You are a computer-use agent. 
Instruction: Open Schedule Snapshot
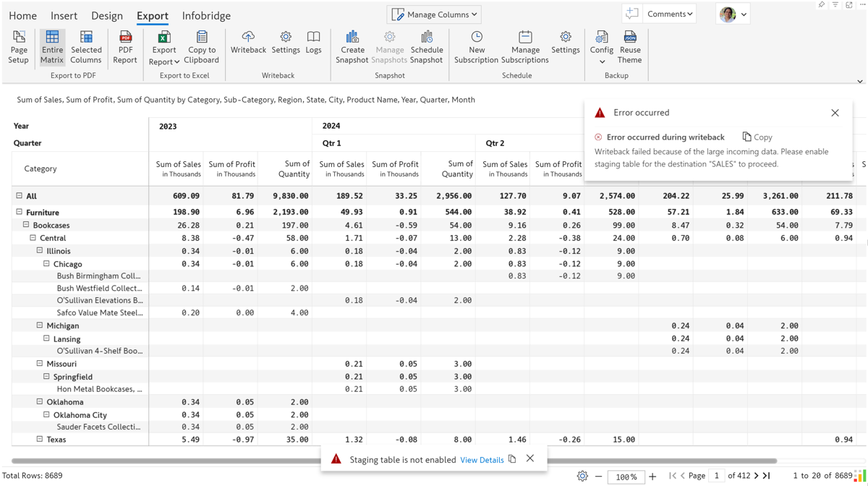pos(427,48)
